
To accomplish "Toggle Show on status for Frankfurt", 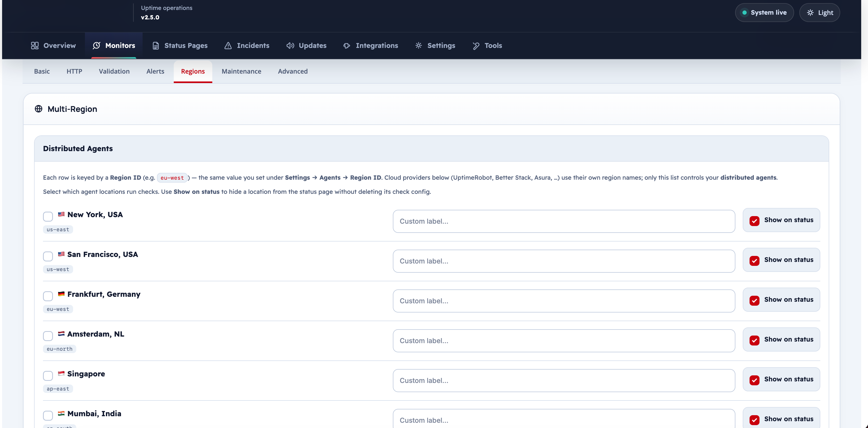I will (x=755, y=300).
